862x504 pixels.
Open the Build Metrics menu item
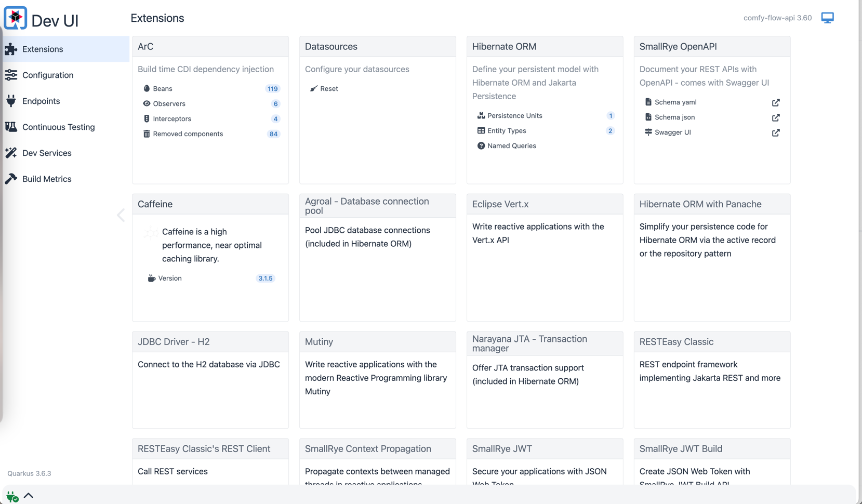pos(64,179)
